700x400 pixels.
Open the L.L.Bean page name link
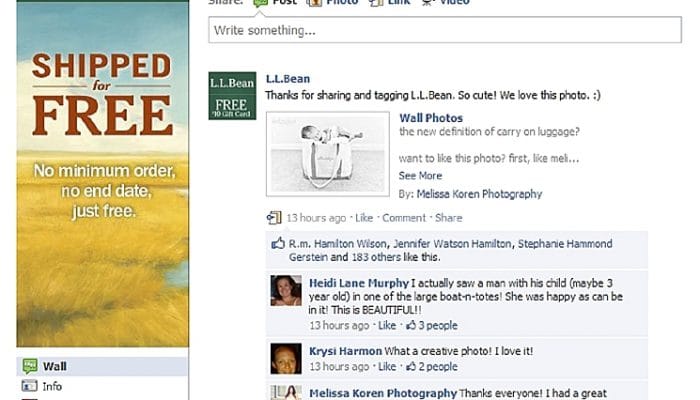(x=288, y=79)
